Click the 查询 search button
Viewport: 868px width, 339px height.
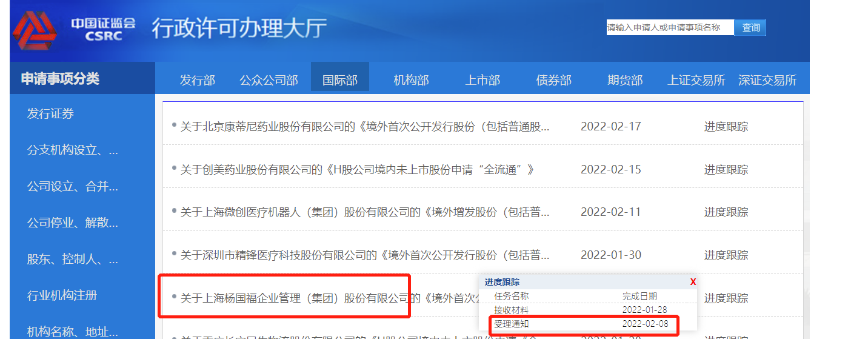(750, 27)
